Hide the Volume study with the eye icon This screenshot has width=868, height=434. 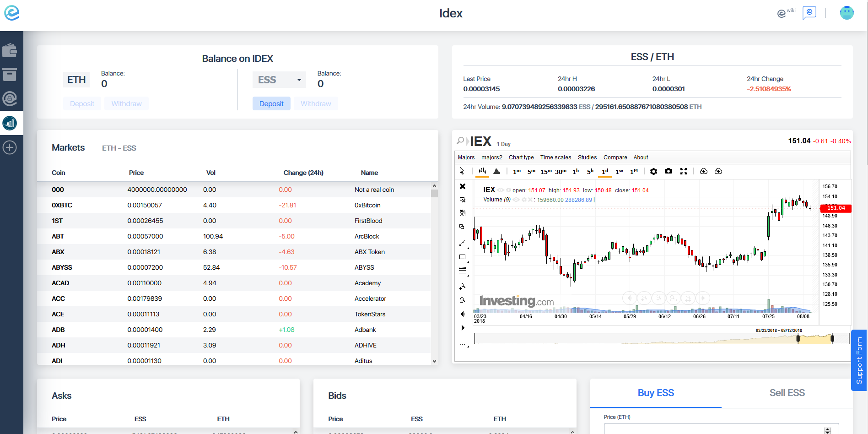tap(516, 200)
